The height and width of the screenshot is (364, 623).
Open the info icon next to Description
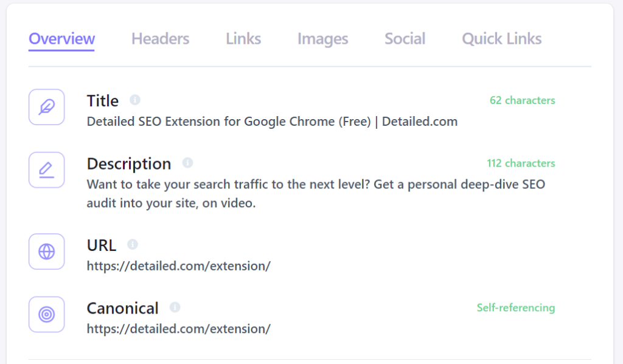click(187, 163)
